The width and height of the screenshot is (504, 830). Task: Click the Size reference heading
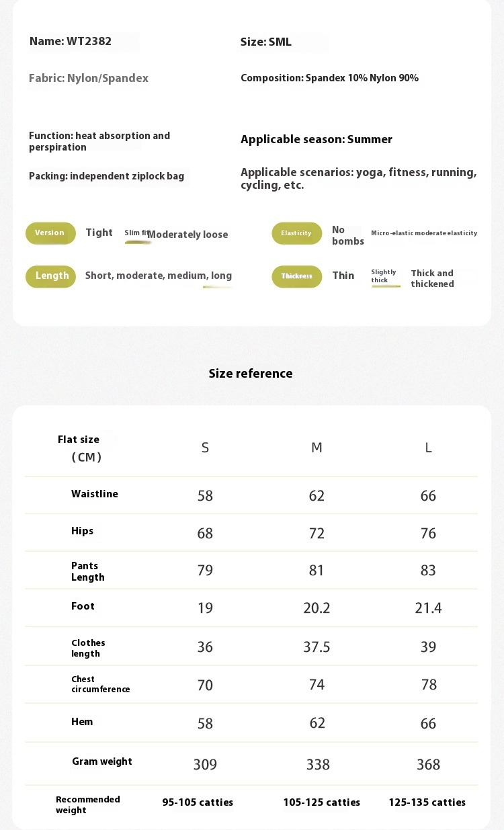[251, 374]
